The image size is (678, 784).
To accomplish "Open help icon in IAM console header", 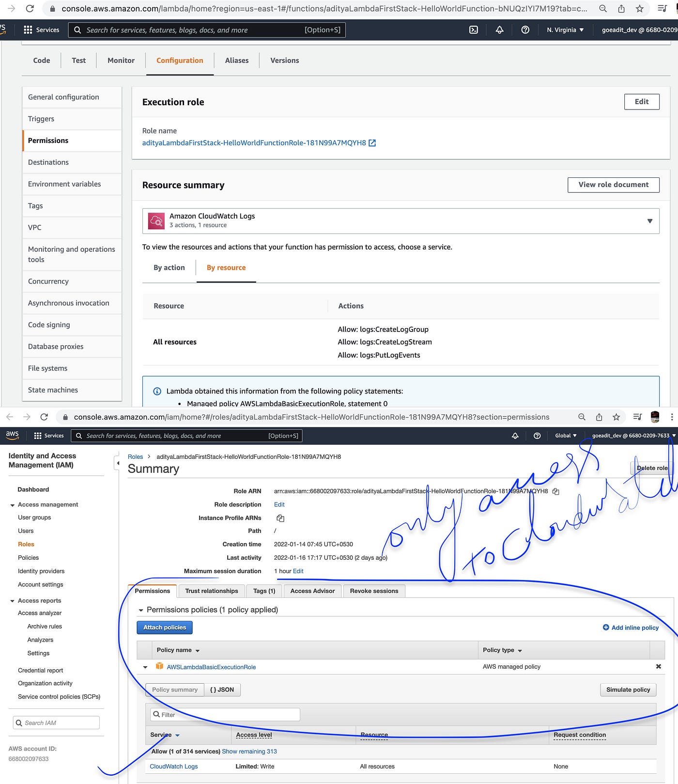I will (537, 436).
